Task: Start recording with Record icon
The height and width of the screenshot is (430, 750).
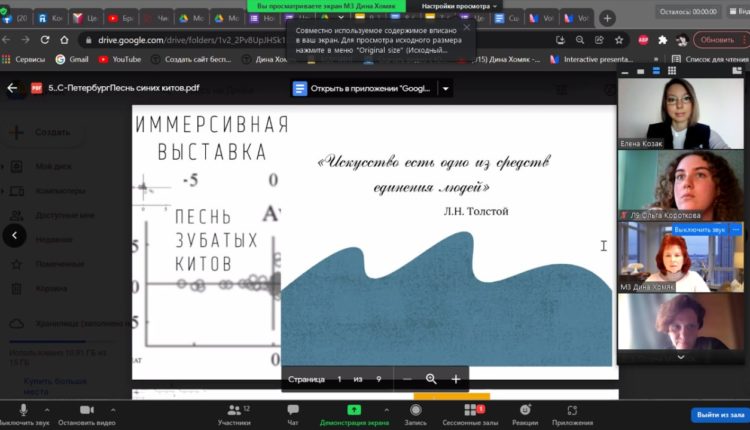Action: pos(416,415)
